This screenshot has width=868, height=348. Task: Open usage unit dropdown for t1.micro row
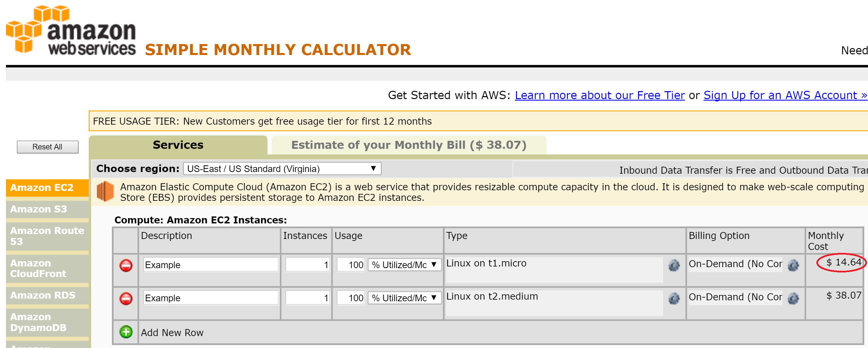[x=404, y=265]
